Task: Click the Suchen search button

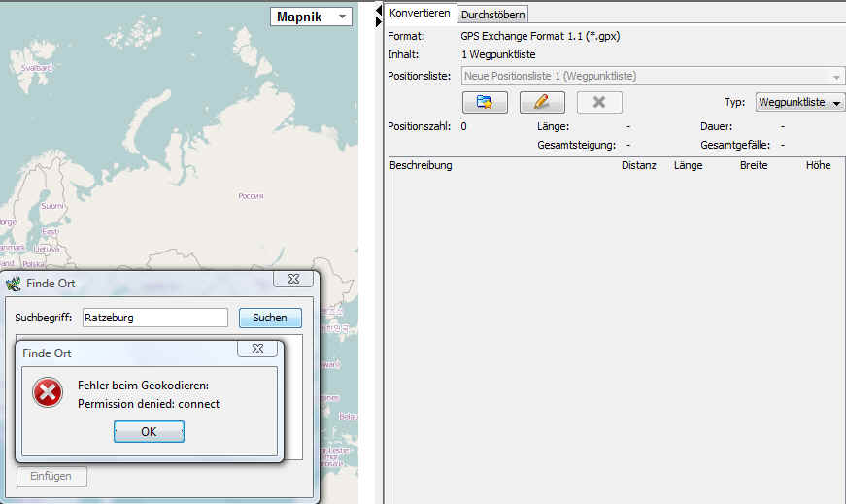Action: coord(270,318)
